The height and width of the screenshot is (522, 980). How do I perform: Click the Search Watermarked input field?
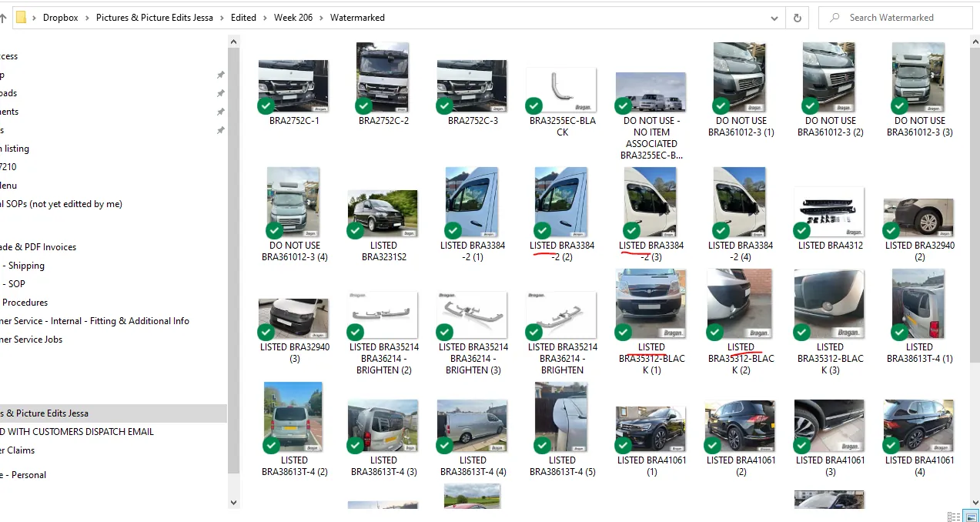pos(895,18)
